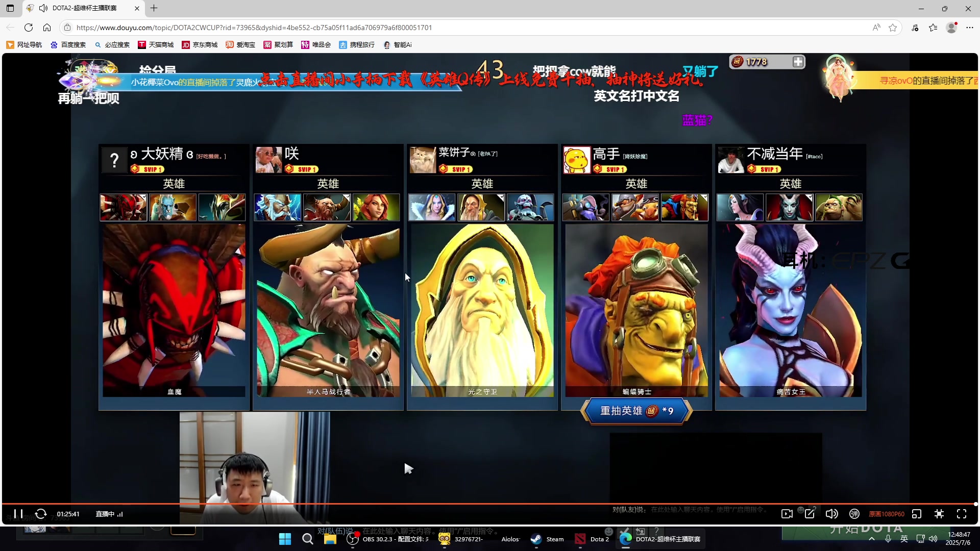This screenshot has height=551, width=980.
Task: Click the 重抽英雄 reroll hero button
Action: (636, 411)
